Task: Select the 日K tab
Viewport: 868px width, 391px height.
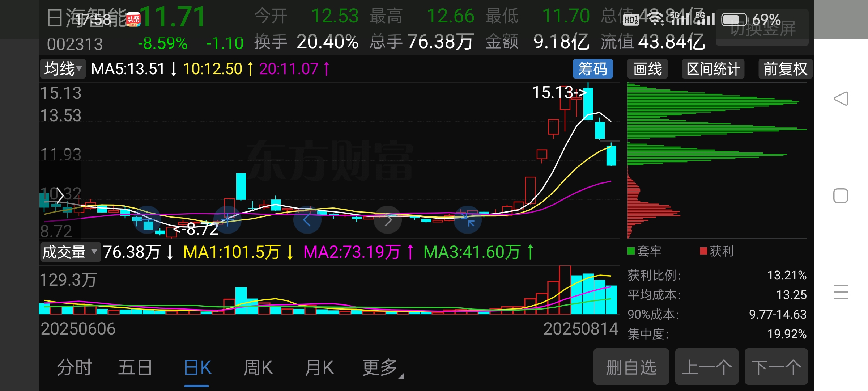Action: click(x=197, y=368)
